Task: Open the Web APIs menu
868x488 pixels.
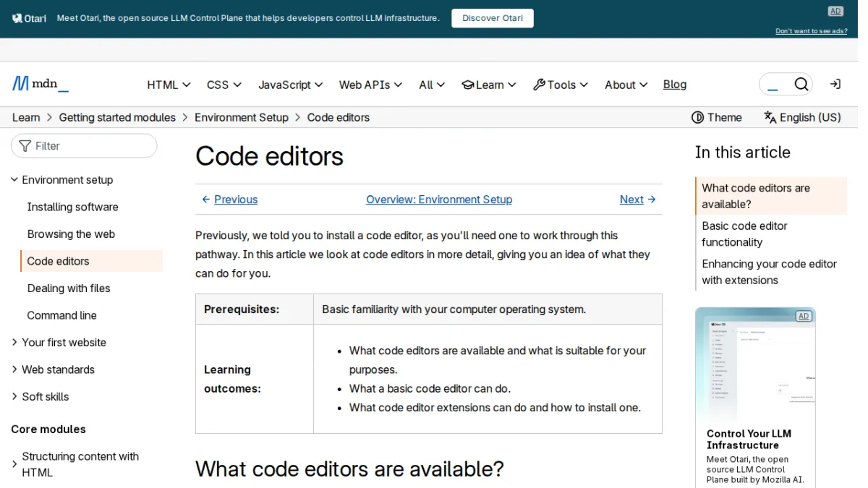Action: point(371,85)
